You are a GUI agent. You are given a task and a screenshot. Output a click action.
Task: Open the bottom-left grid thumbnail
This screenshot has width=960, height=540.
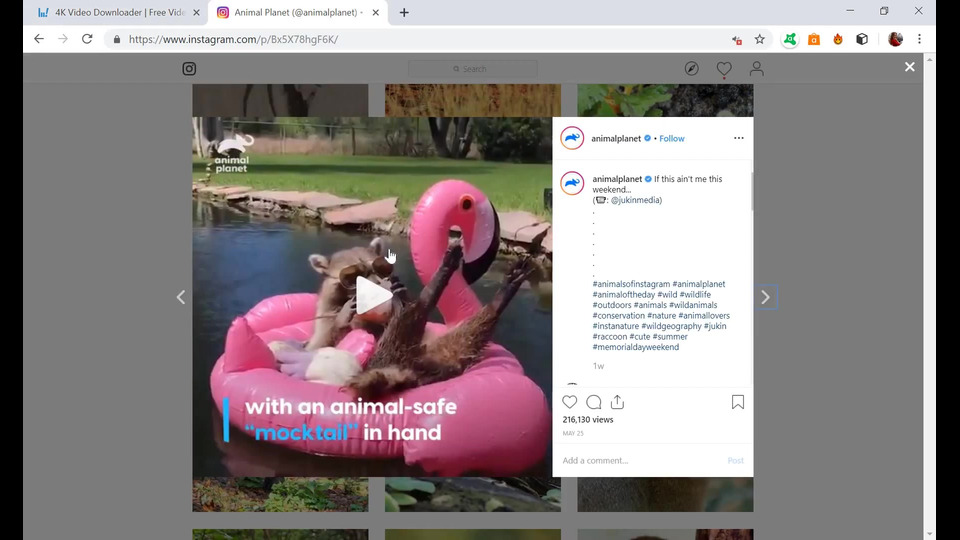pyautogui.click(x=280, y=534)
